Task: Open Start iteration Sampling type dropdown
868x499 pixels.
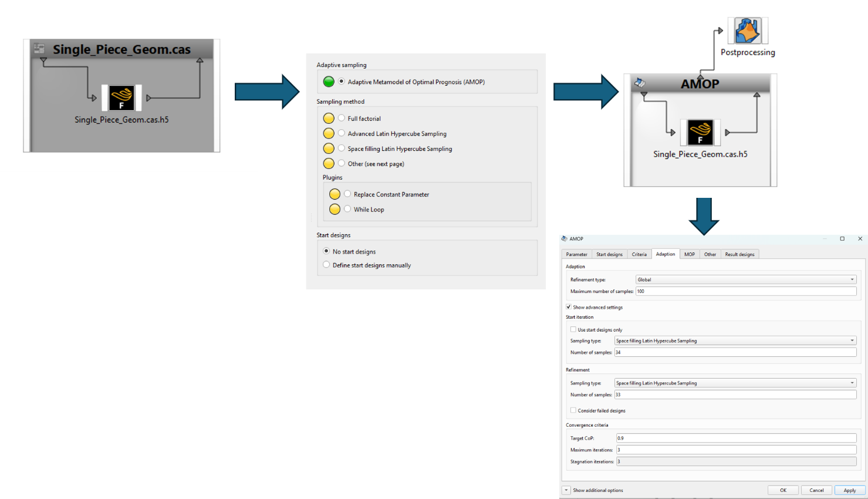Action: click(x=735, y=340)
